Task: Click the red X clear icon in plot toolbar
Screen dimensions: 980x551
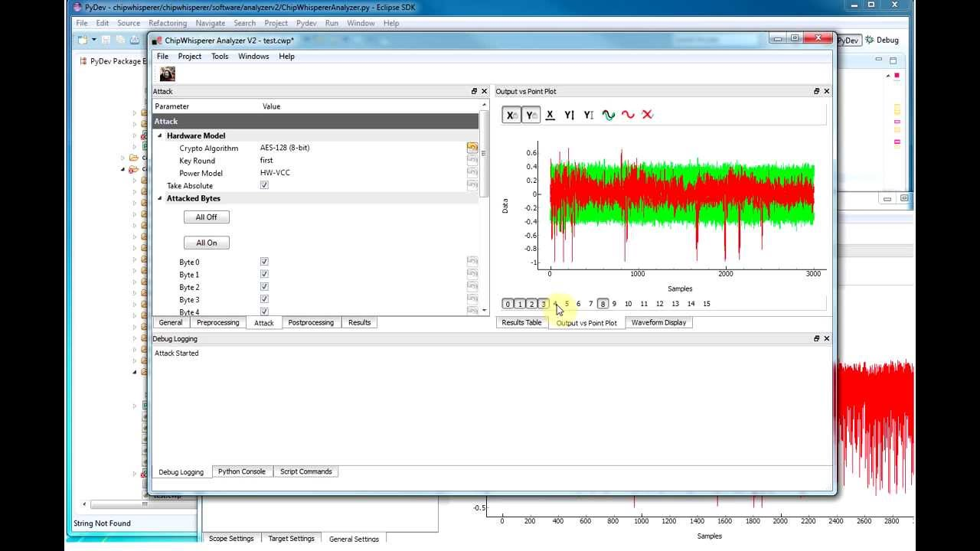Action: click(647, 115)
